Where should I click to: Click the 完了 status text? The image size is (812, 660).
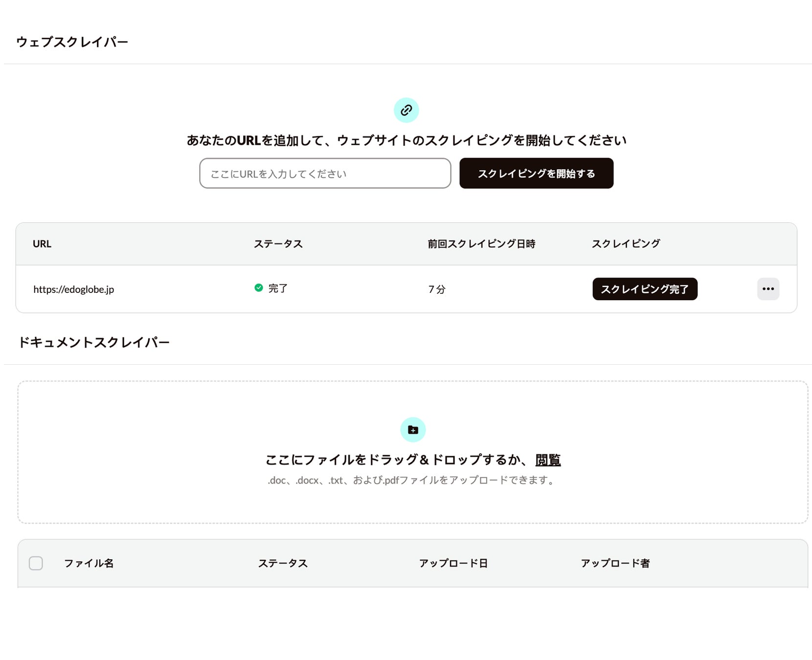tap(278, 288)
